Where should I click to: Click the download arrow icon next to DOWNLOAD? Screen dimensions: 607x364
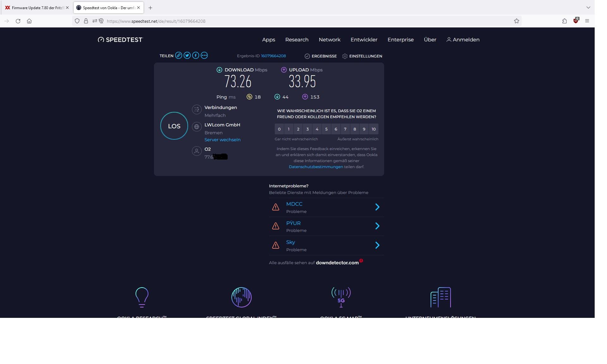[219, 70]
